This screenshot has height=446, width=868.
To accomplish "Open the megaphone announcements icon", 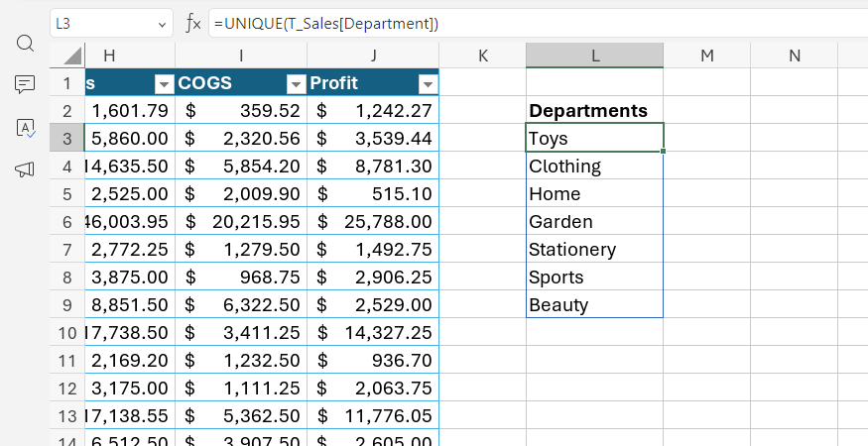I will coord(25,169).
